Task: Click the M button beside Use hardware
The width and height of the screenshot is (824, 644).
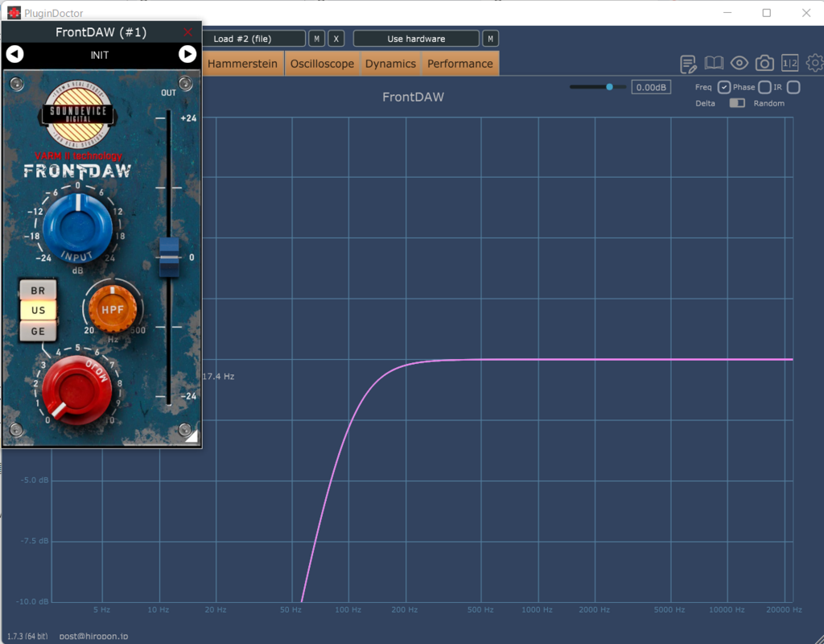Action: [490, 39]
